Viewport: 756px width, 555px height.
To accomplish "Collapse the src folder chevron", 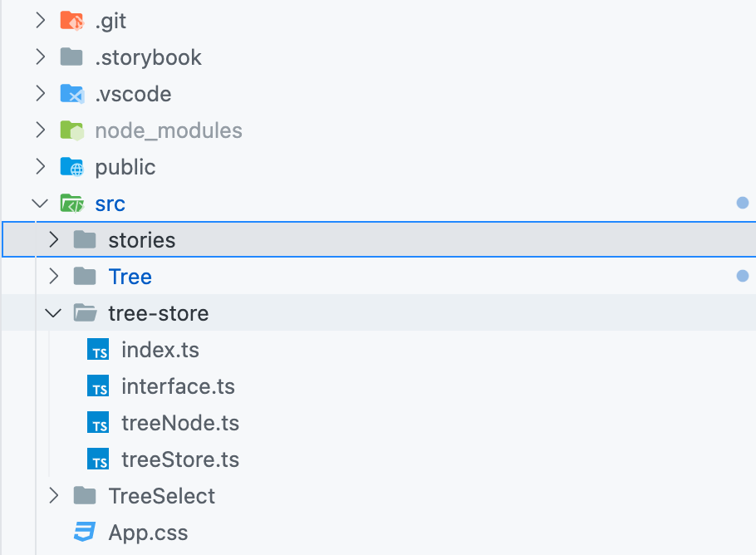I will [40, 204].
